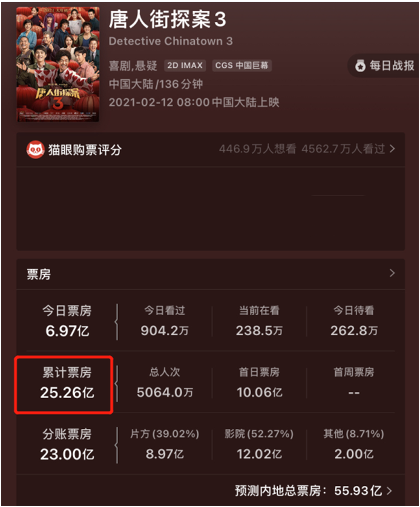Click the 446.9万人想看 want-to-see link
The height and width of the screenshot is (507, 420).
257,149
